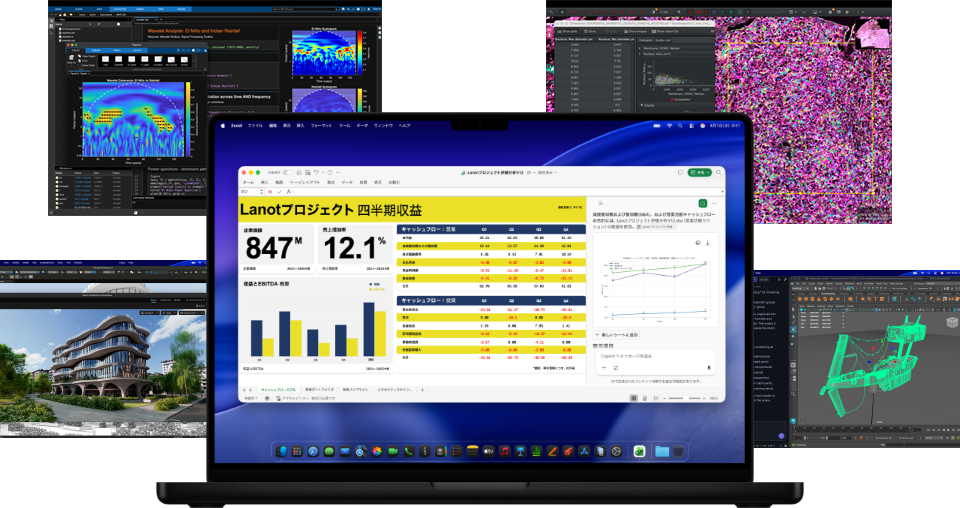Open the ファイル menu in macOS menu bar

point(254,125)
